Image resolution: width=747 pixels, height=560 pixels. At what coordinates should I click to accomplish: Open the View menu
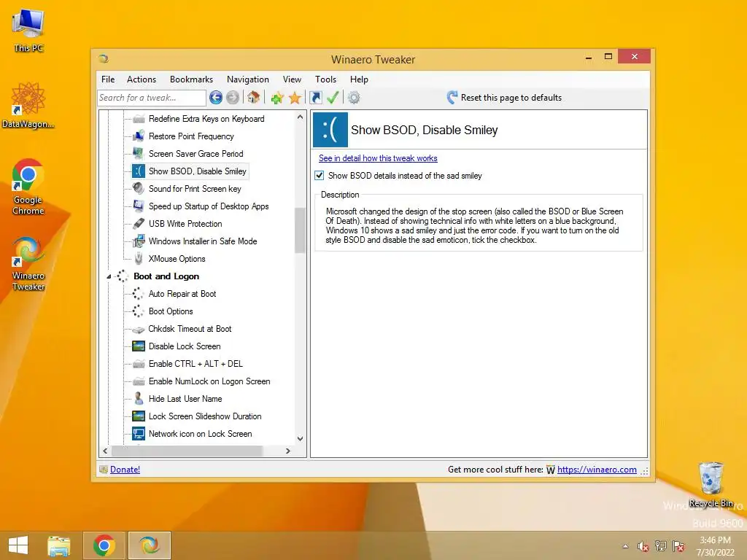[292, 79]
